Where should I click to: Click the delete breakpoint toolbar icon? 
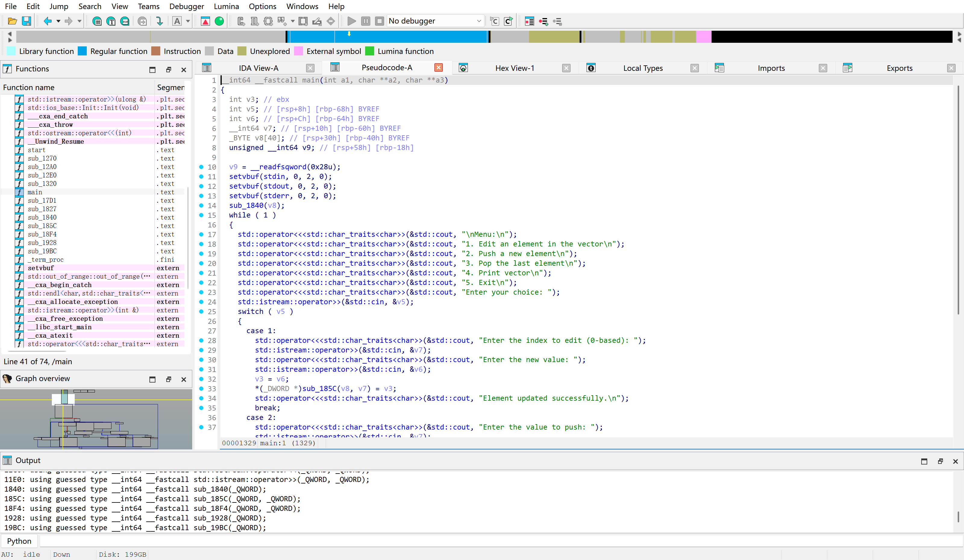click(557, 21)
